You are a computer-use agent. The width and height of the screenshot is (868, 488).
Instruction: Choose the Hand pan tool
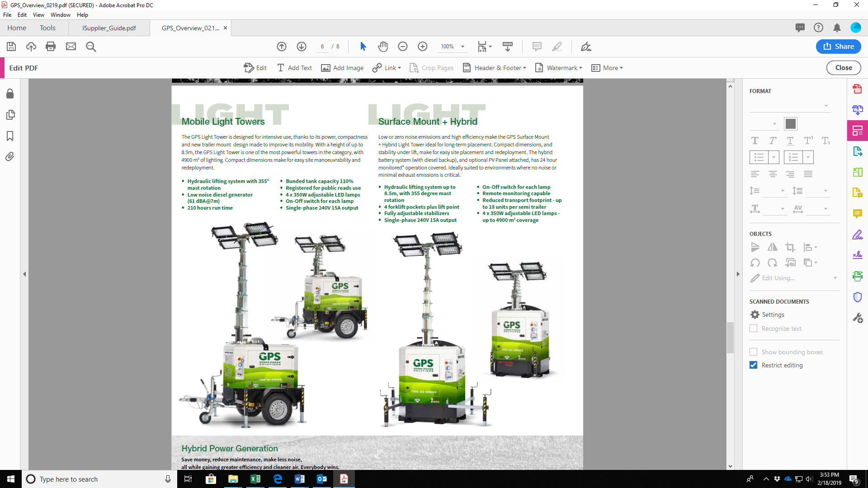click(383, 47)
